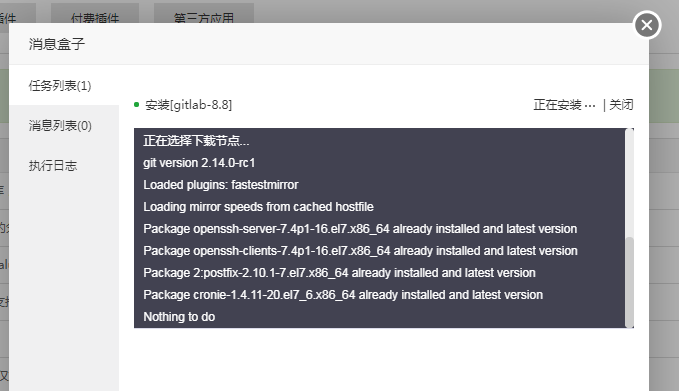
Task: Click the 关闭 link beside the install status
Action: tap(621, 105)
